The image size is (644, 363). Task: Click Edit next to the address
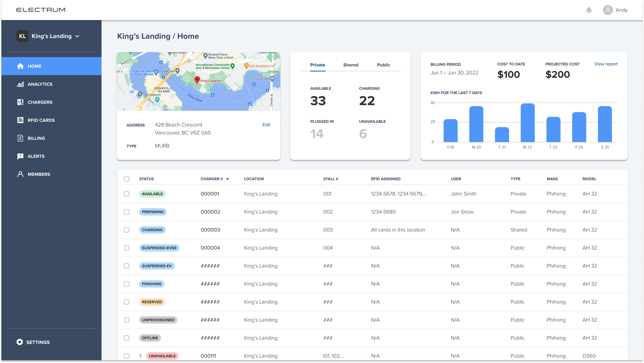[x=266, y=125]
